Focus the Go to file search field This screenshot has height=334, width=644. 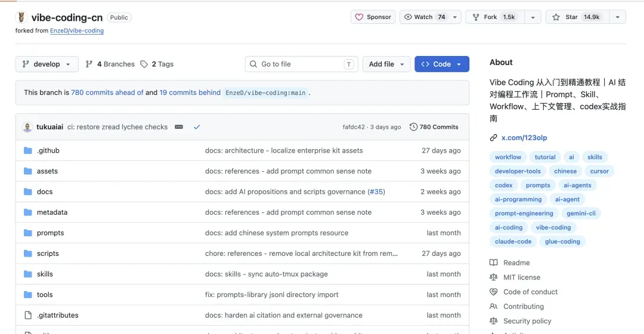click(x=302, y=64)
